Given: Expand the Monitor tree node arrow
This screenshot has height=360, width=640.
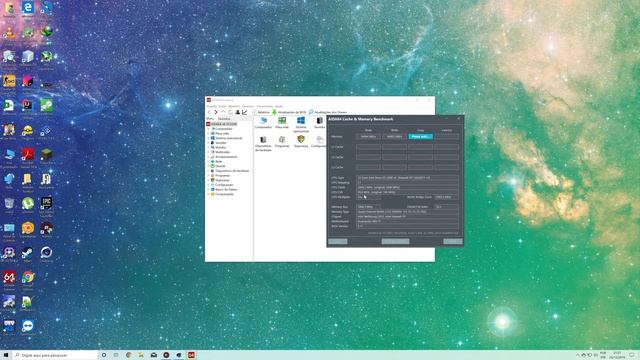Looking at the screenshot, I should 209,147.
